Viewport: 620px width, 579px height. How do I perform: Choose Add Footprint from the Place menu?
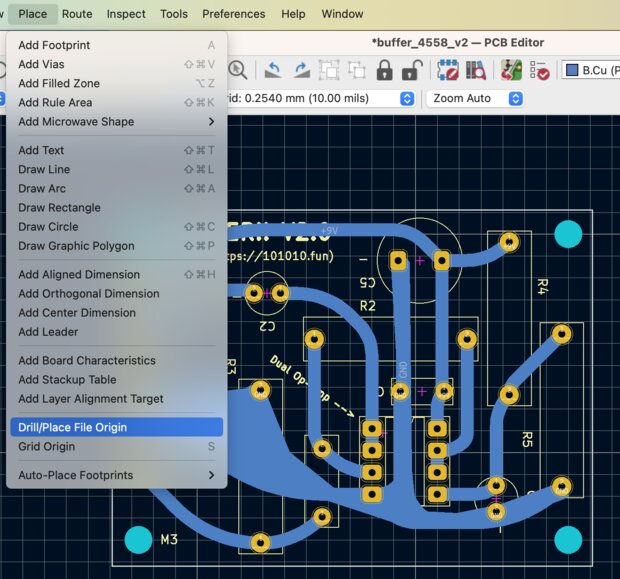pyautogui.click(x=117, y=45)
